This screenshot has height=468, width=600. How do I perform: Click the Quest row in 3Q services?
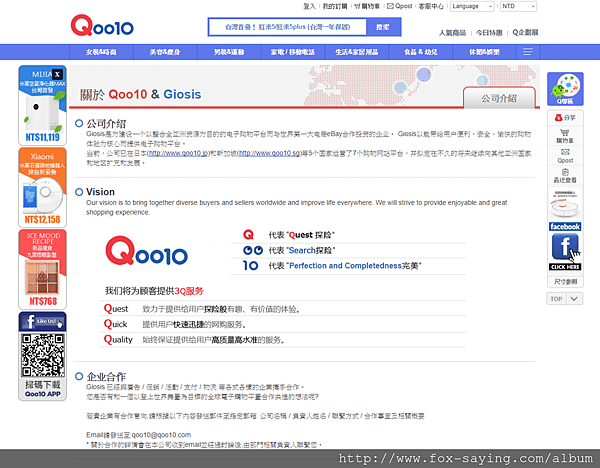[282, 309]
